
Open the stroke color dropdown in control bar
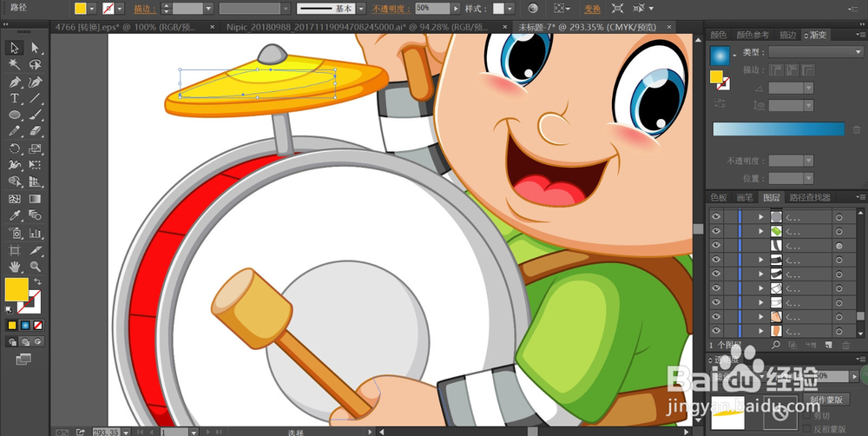120,9
